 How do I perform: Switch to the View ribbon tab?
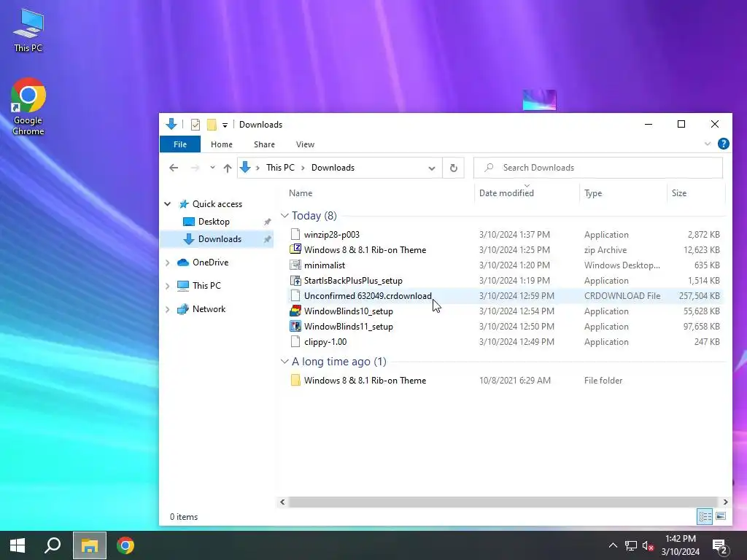pyautogui.click(x=305, y=144)
